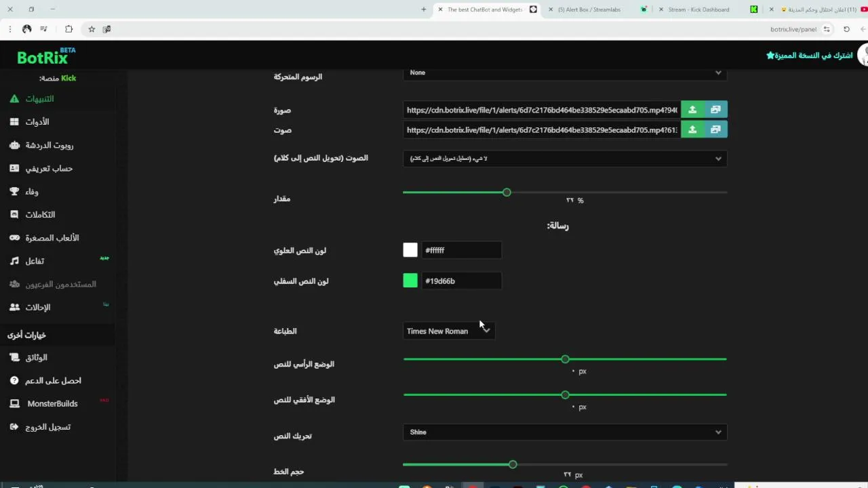Open the gallery icon beside the صورة URL
Image resolution: width=868 pixels, height=488 pixels.
coord(715,110)
